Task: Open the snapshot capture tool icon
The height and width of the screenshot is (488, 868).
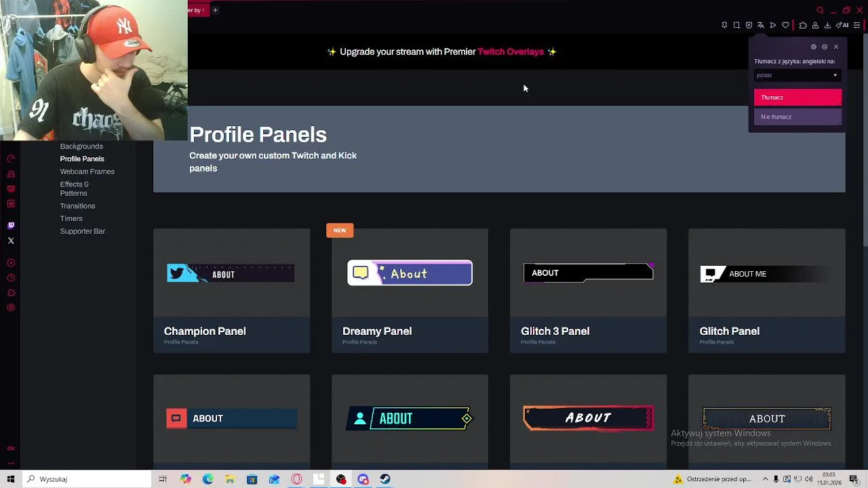Action: pyautogui.click(x=736, y=25)
